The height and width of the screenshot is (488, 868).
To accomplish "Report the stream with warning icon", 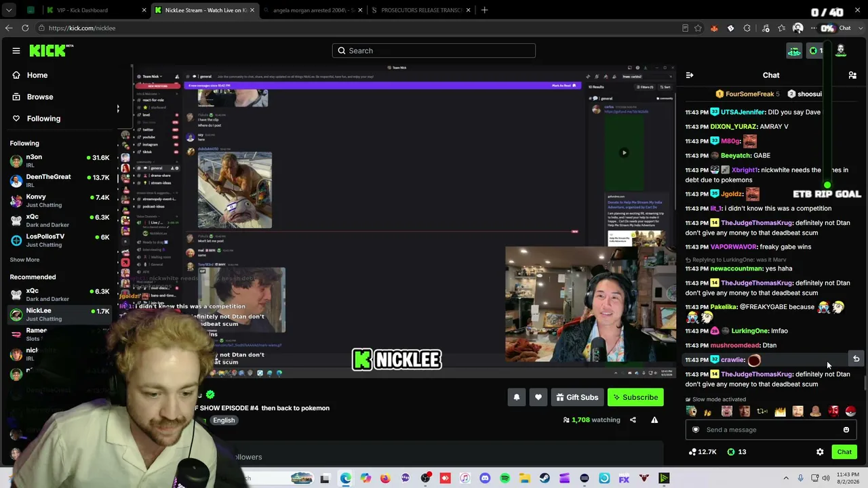I will pos(654,420).
